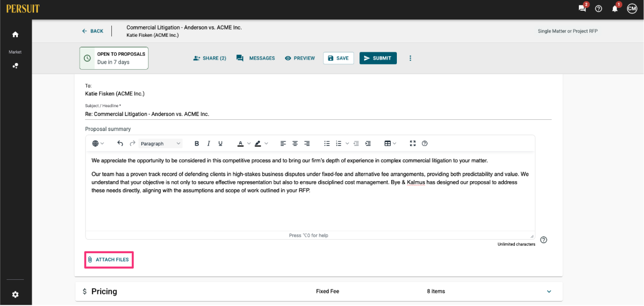Apply the highlight color
Viewport: 644px width, 306px height.
click(258, 144)
